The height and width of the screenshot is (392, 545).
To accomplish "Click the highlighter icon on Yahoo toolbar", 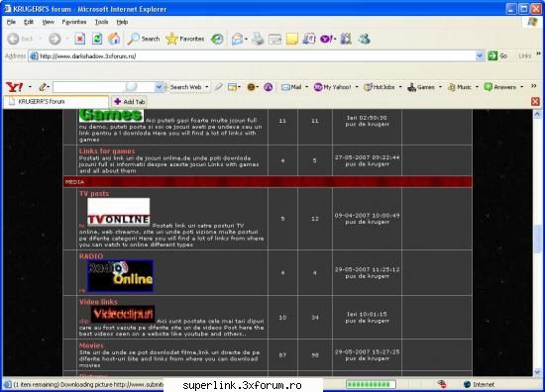I will click(x=219, y=87).
